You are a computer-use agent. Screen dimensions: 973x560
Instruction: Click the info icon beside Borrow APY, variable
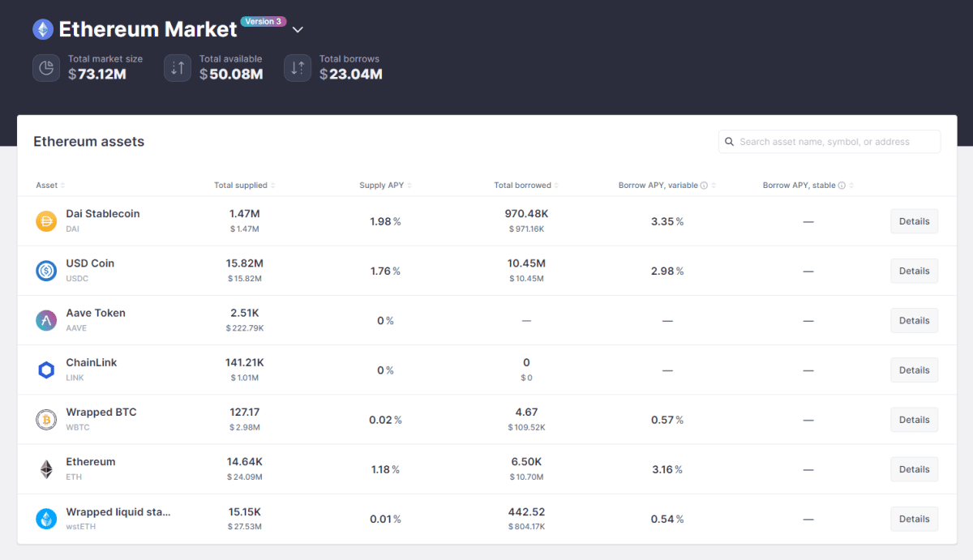pos(704,186)
